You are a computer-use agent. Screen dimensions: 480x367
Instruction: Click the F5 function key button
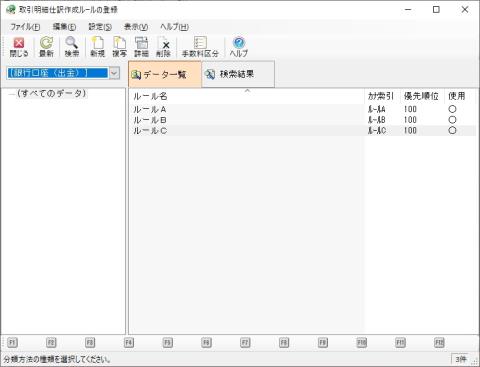point(168,343)
